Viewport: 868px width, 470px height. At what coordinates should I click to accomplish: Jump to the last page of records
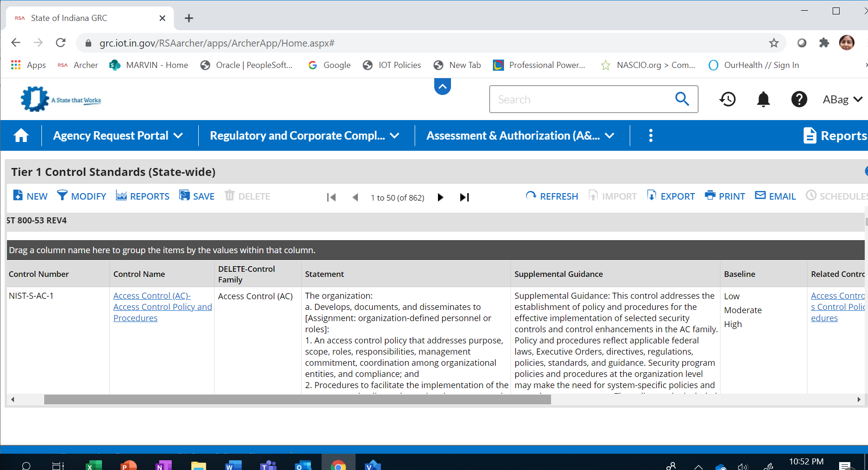pyautogui.click(x=464, y=197)
